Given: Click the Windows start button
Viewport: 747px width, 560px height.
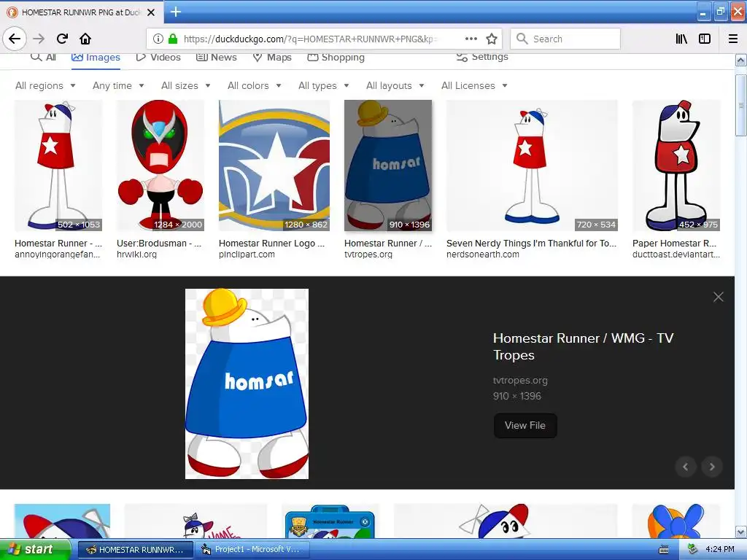Looking at the screenshot, I should (35, 549).
